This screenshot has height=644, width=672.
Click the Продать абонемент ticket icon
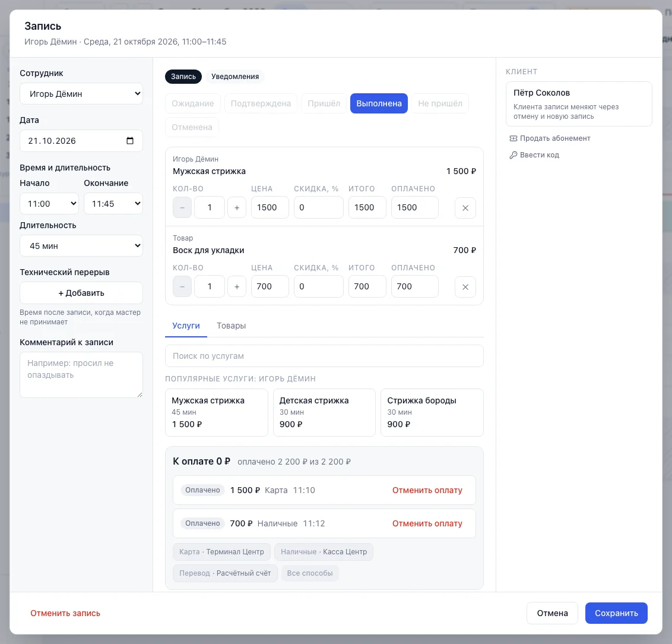(x=513, y=138)
